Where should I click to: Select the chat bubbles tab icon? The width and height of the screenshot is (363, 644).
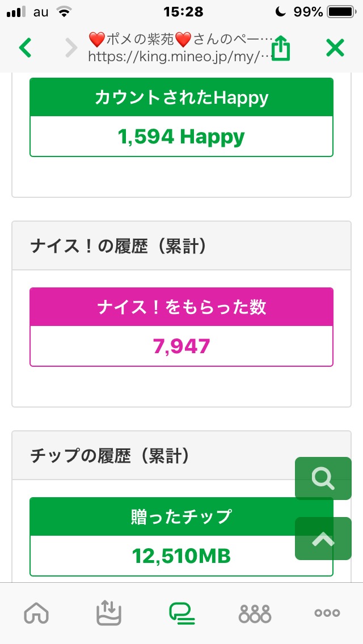coord(181,613)
